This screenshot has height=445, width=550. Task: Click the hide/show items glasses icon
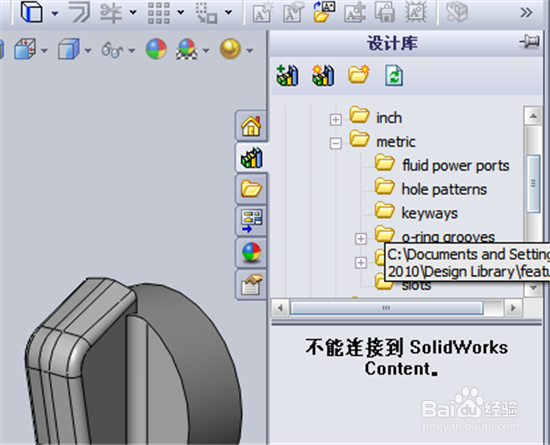pyautogui.click(x=112, y=50)
